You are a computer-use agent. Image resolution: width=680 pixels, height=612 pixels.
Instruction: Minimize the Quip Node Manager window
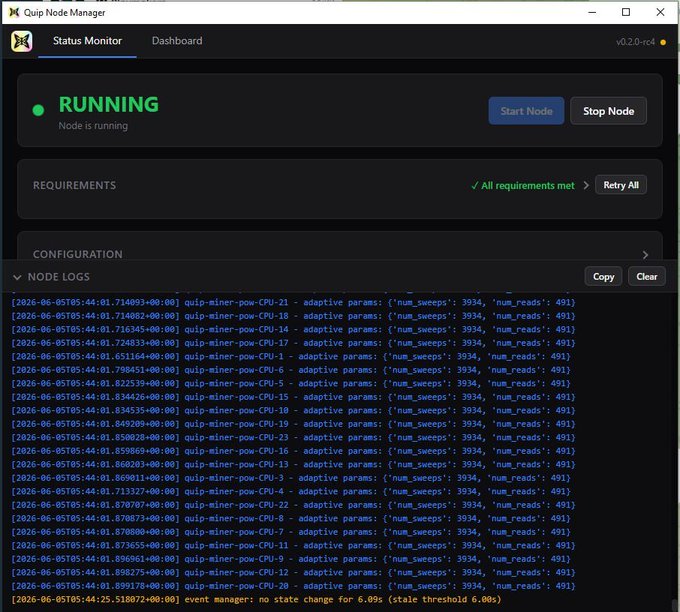592,12
